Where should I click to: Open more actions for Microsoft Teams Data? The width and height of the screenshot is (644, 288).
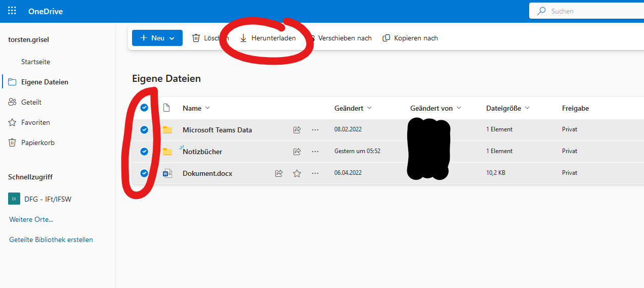pyautogui.click(x=315, y=130)
